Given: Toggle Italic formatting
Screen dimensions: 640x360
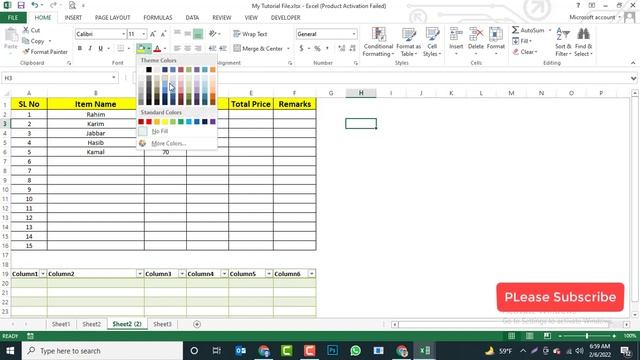Looking at the screenshot, I should (90, 49).
